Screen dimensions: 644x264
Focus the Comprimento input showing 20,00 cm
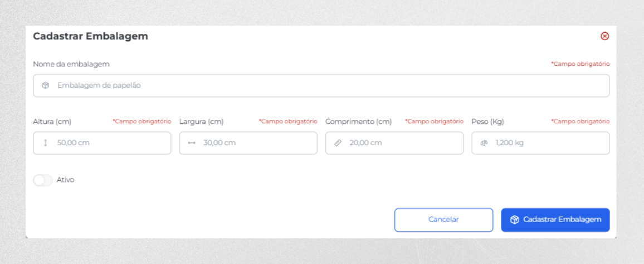coord(394,143)
